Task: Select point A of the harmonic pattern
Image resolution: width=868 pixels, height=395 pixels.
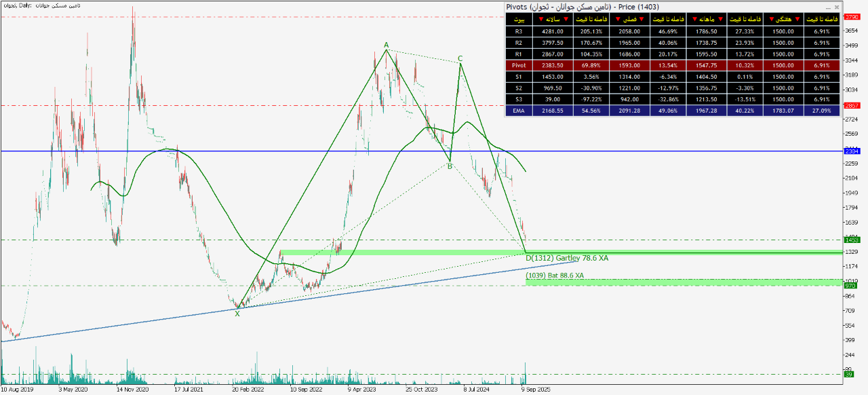Action: pos(387,46)
